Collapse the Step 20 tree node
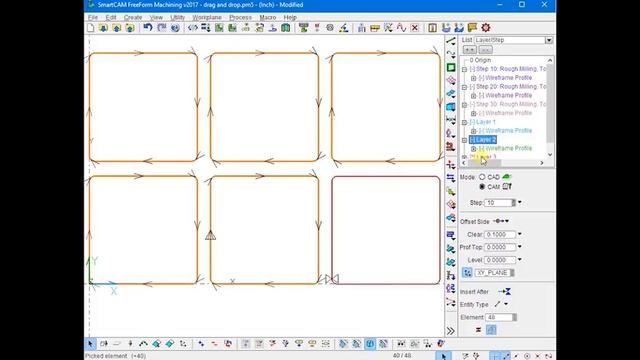The width and height of the screenshot is (640, 360). point(464,87)
